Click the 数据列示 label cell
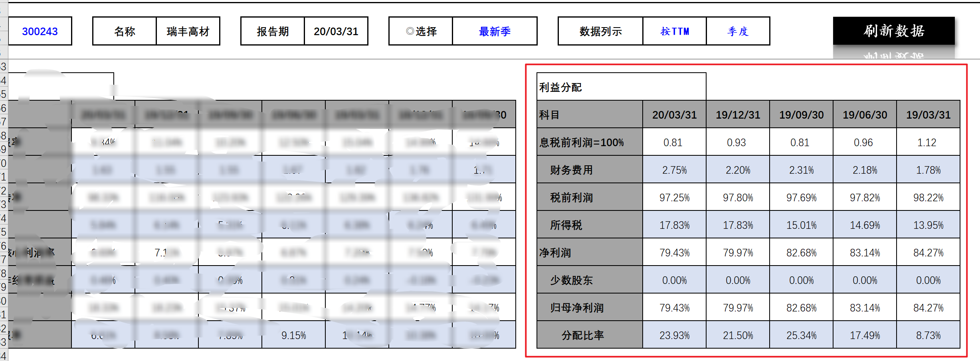This screenshot has height=361, width=980. coord(600,31)
